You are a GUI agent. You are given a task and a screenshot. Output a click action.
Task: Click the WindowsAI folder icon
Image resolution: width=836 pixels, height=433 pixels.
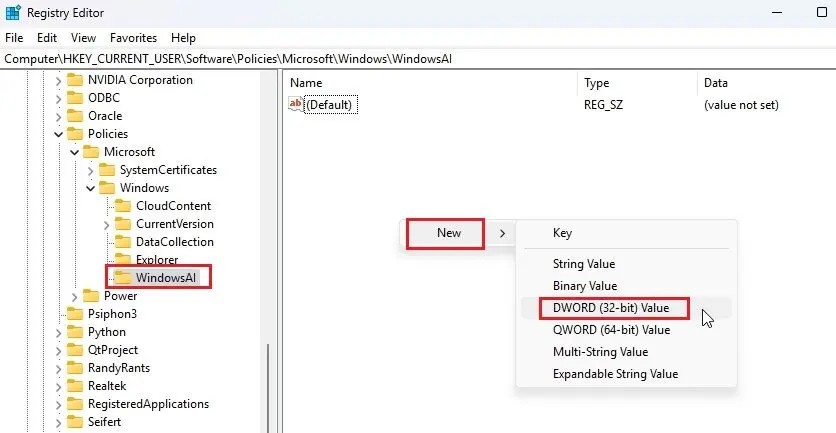point(122,277)
